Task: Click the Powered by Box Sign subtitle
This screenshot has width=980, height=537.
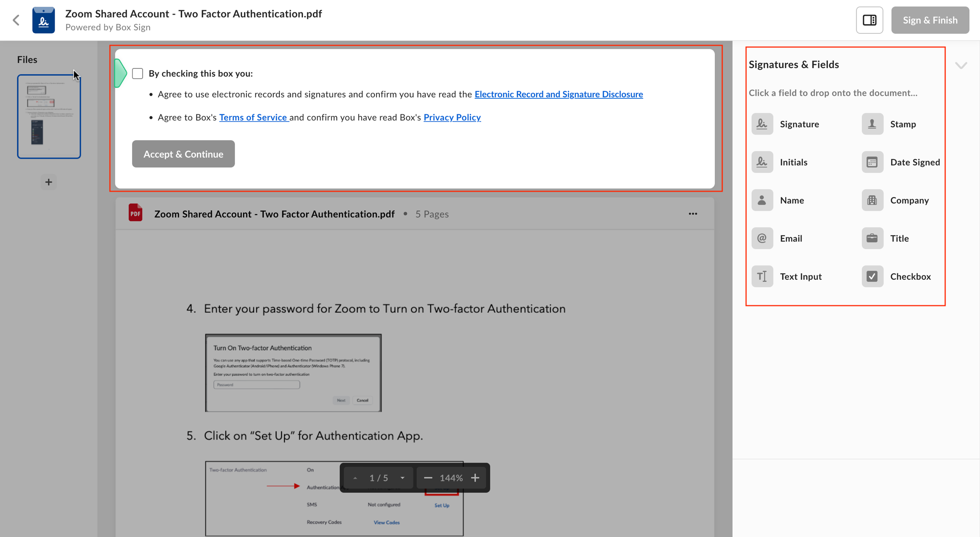Action: click(108, 27)
